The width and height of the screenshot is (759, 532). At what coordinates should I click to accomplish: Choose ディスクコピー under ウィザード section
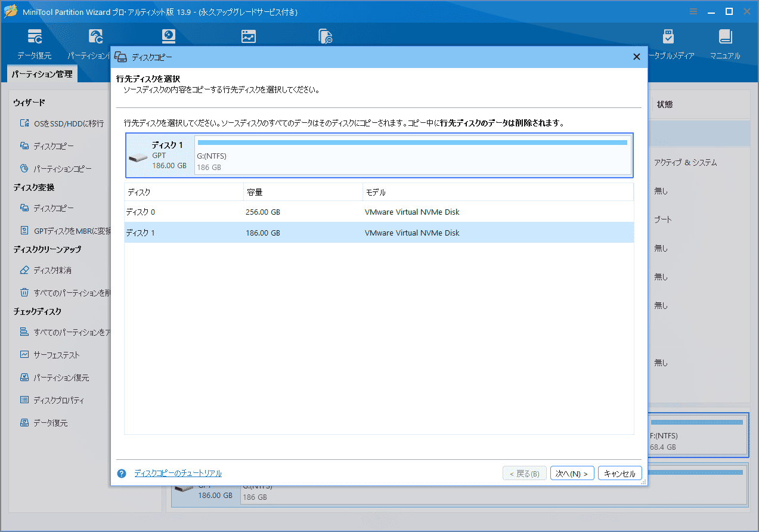(x=47, y=146)
